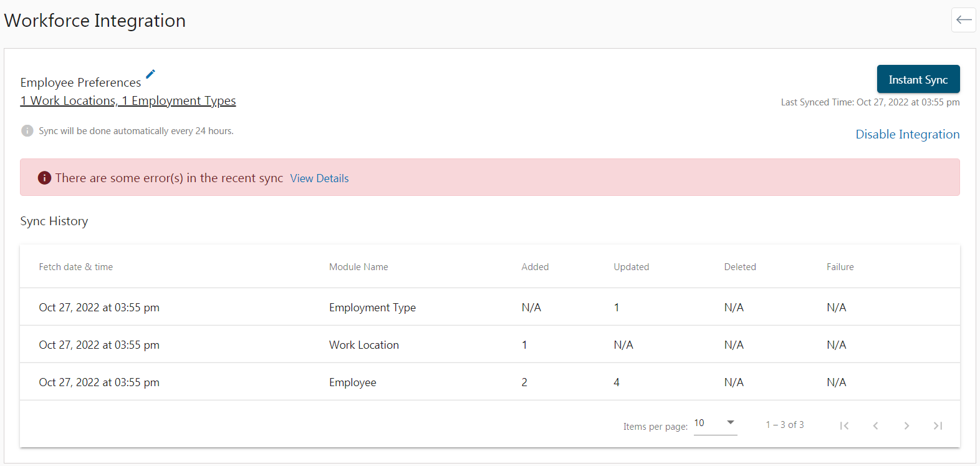This screenshot has height=466, width=980.
Task: Click Updated value 1 in Employment Type row
Action: 617,308
